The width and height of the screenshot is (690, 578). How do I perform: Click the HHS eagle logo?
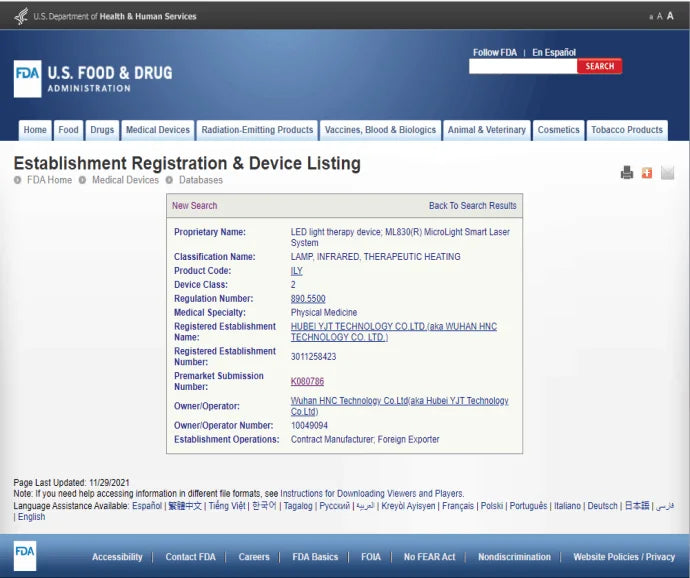(21, 16)
